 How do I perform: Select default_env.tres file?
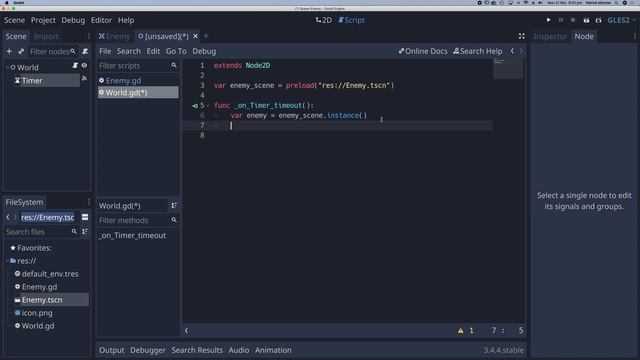click(x=50, y=274)
